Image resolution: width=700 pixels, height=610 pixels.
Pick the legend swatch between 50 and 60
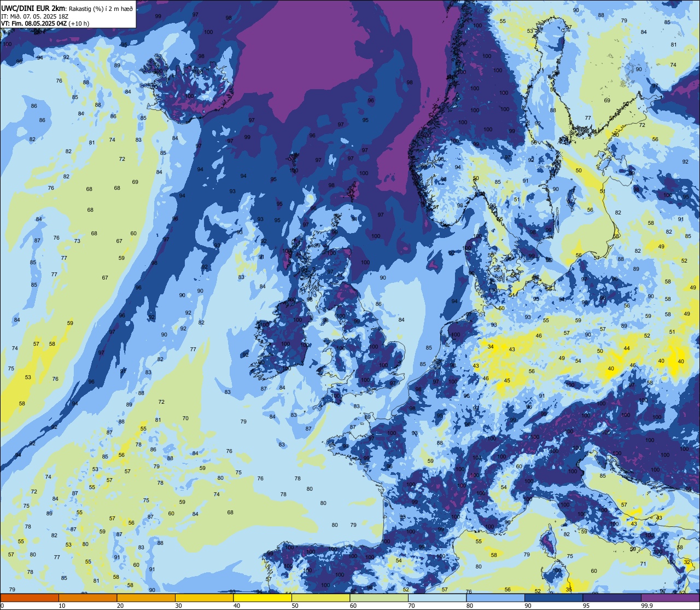click(x=320, y=597)
